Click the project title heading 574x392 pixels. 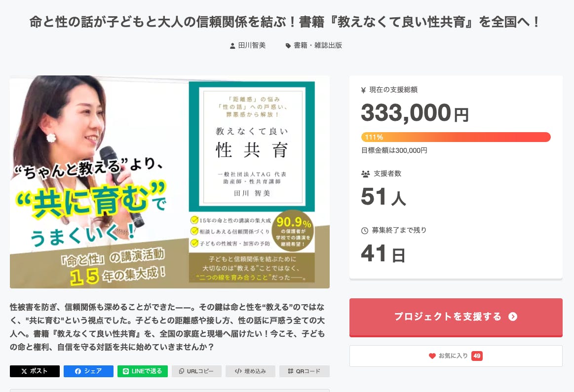pos(286,22)
